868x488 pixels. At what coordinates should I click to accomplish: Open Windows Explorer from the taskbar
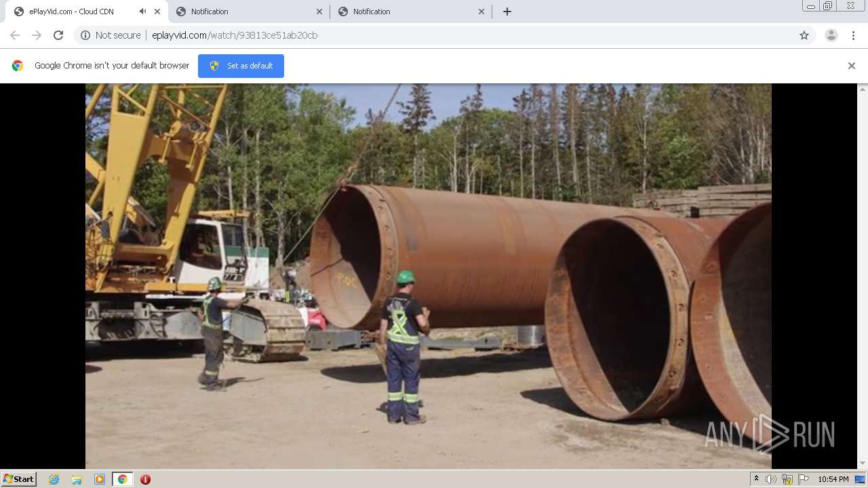(77, 479)
